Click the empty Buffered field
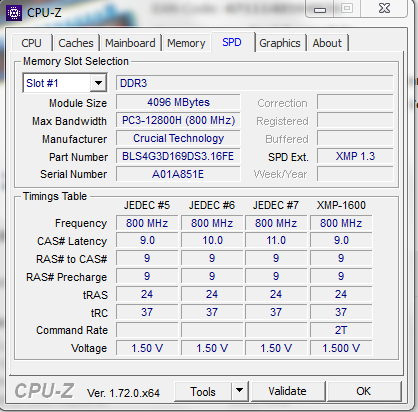 coord(355,138)
